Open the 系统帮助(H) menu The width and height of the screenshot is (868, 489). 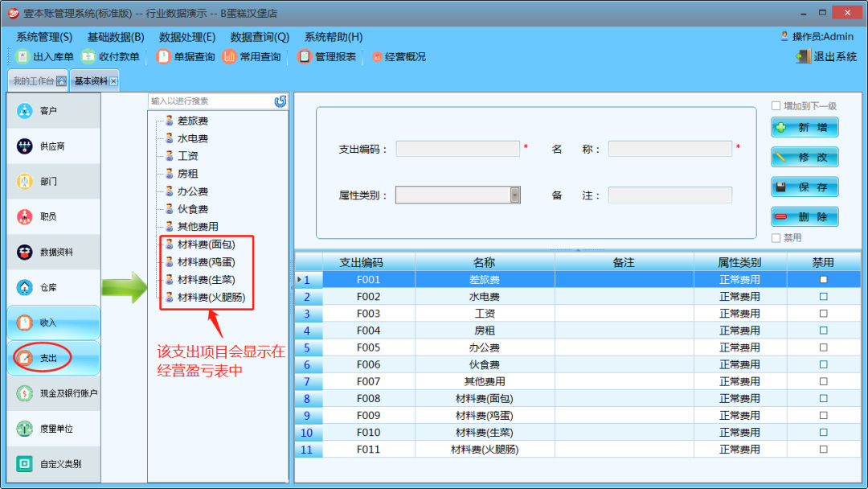coord(334,37)
